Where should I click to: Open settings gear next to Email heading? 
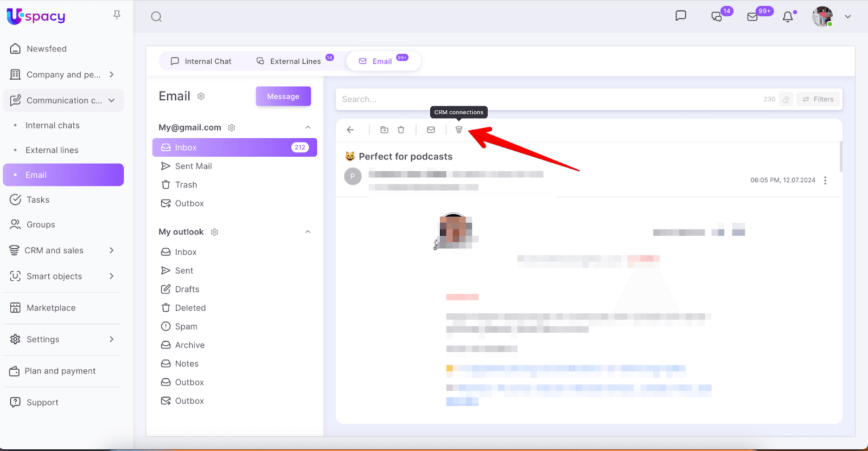201,96
